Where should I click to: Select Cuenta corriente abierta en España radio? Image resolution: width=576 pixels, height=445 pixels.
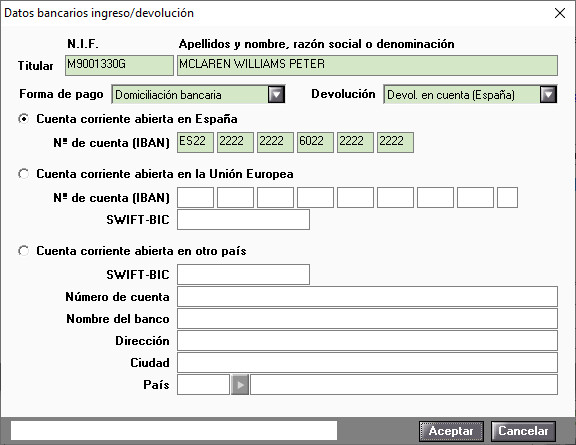(24, 119)
